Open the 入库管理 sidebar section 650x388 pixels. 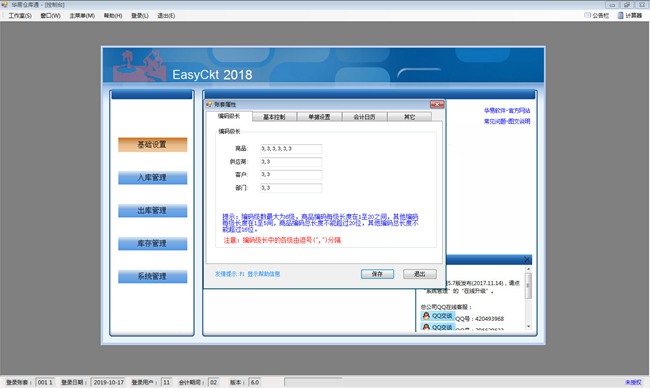(x=152, y=178)
